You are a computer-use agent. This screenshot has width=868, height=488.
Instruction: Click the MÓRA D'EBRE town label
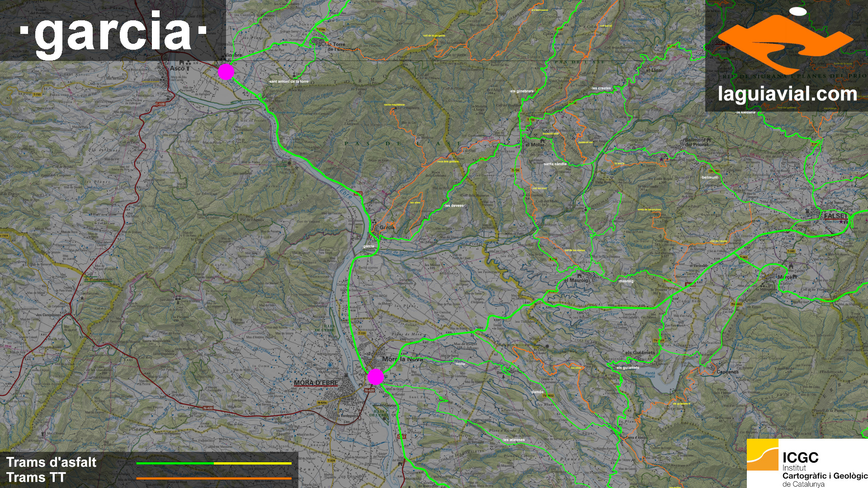tap(316, 383)
